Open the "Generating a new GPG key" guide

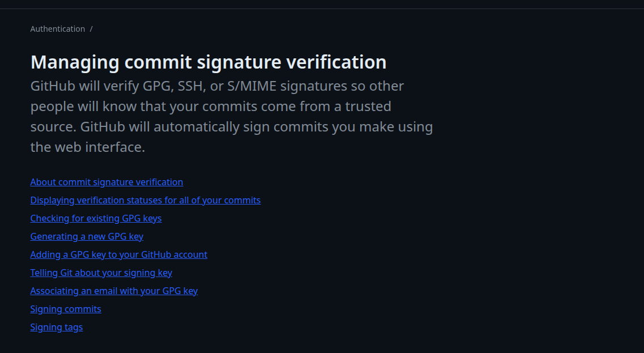(x=87, y=236)
